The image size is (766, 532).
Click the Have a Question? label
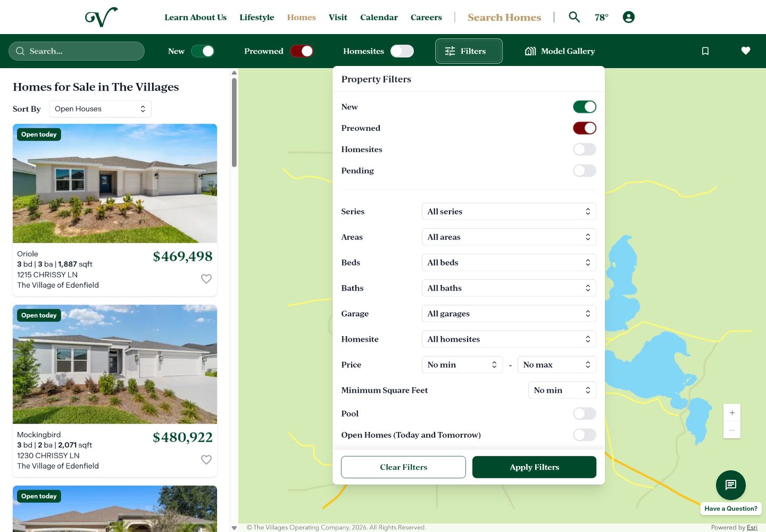pyautogui.click(x=731, y=509)
